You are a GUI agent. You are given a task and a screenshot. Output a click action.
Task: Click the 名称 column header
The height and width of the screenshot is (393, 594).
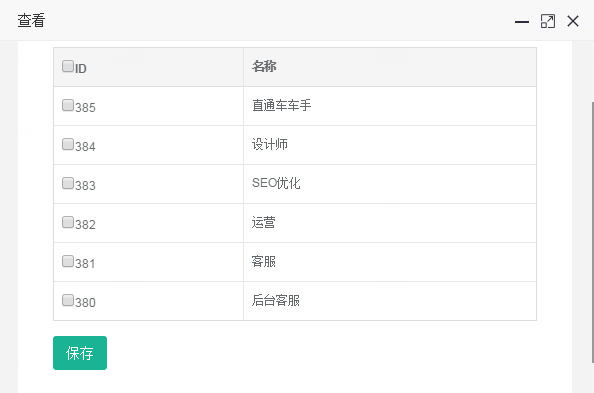tap(264, 66)
